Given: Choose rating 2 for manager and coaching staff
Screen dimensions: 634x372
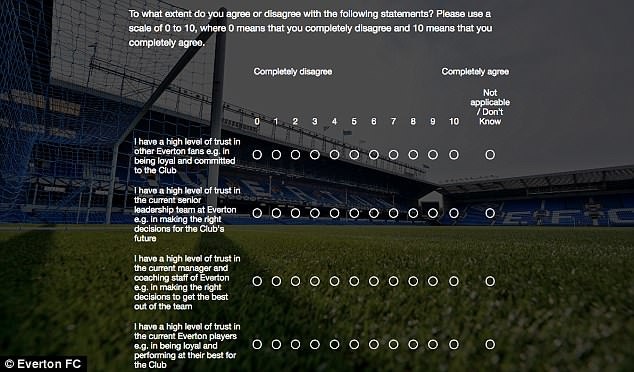Looking at the screenshot, I should point(295,281).
